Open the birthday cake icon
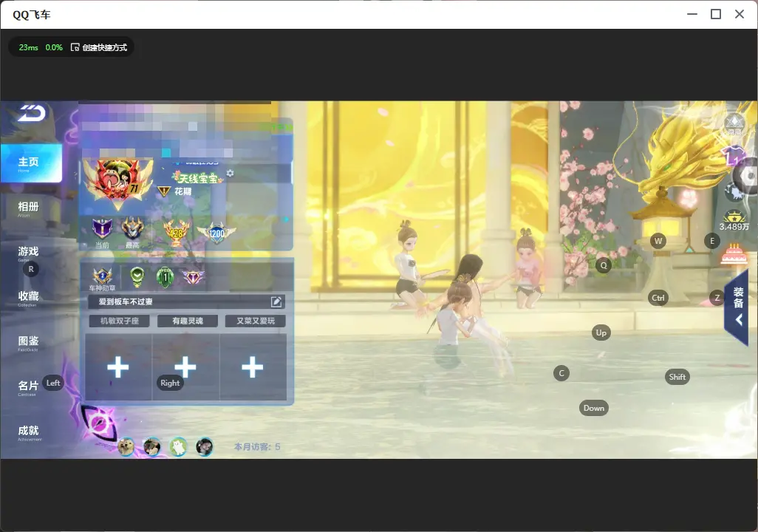The height and width of the screenshot is (532, 758). (734, 254)
